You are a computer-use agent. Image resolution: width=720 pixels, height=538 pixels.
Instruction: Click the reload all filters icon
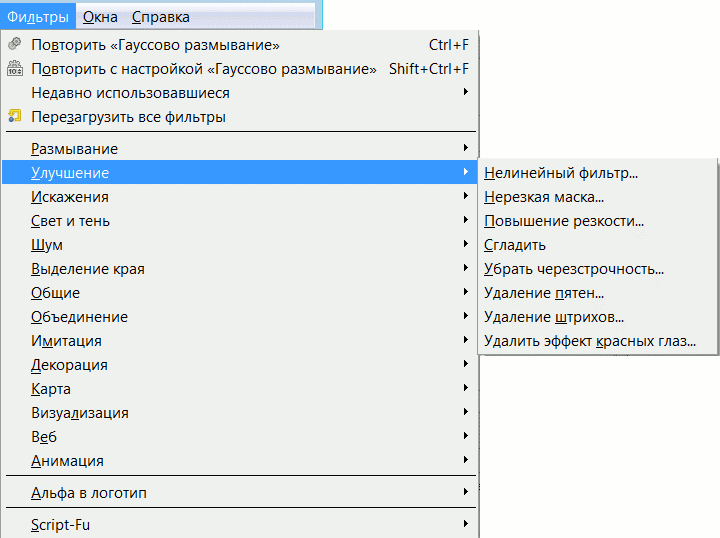[14, 117]
